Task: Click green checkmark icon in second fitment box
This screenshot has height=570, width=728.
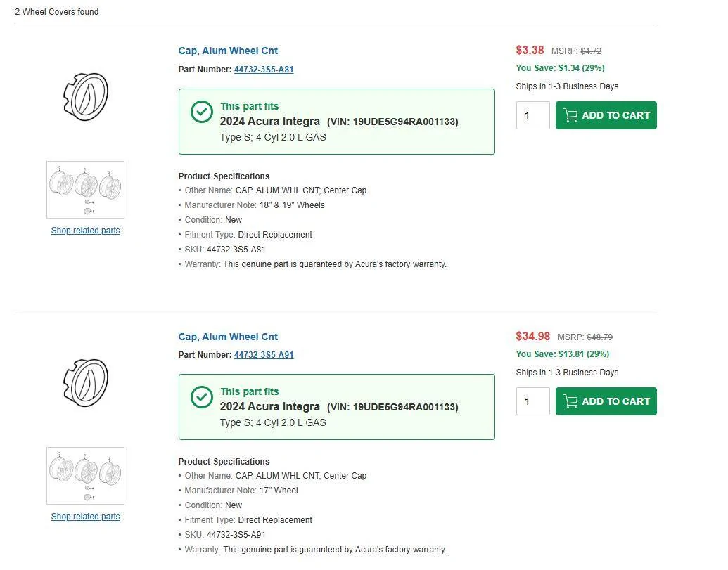Action: click(202, 397)
